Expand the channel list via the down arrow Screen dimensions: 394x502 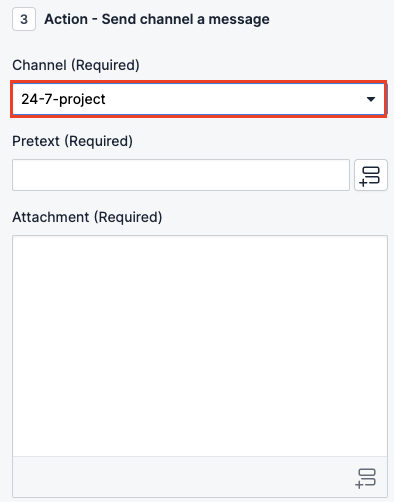pyautogui.click(x=371, y=99)
